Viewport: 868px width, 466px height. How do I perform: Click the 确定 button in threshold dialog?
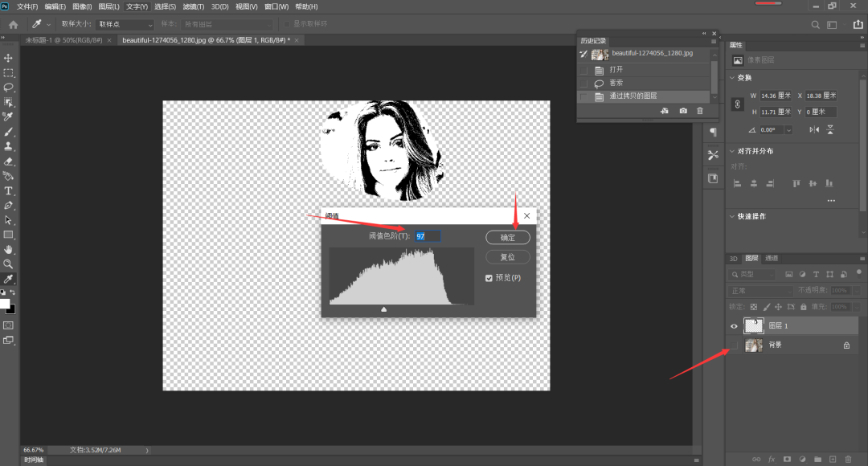(x=508, y=238)
